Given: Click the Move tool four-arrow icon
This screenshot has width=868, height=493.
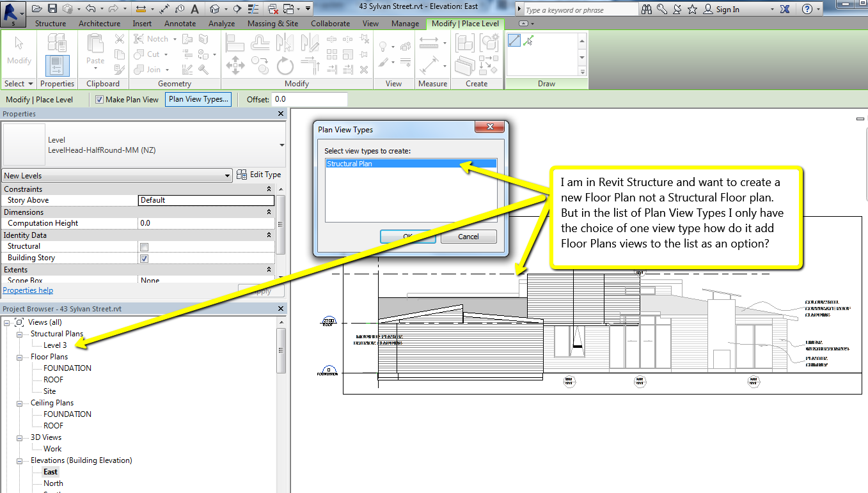Looking at the screenshot, I should 235,65.
